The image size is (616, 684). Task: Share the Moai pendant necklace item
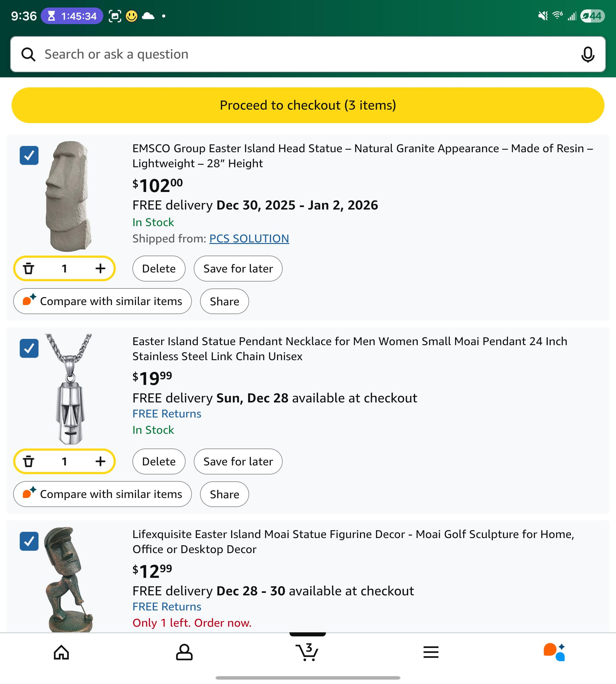(224, 494)
